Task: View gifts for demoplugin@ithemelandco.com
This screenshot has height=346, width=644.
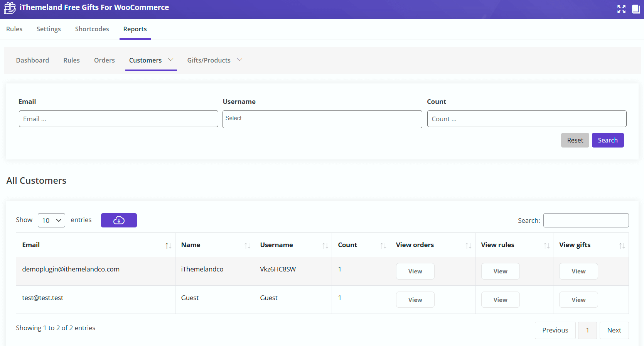Action: click(x=578, y=271)
